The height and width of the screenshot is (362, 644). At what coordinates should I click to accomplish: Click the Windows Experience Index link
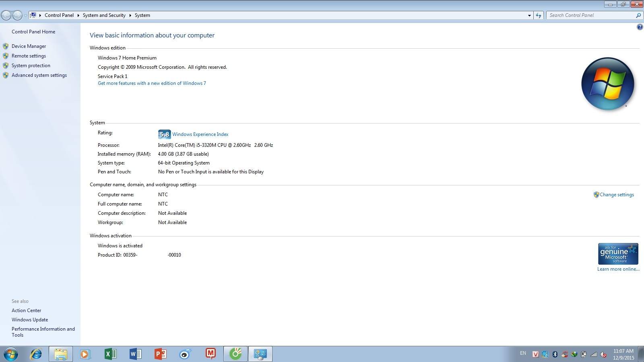tap(200, 134)
